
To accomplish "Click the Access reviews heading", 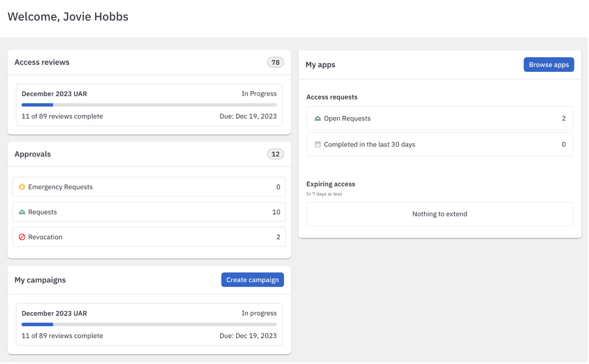I will click(42, 62).
